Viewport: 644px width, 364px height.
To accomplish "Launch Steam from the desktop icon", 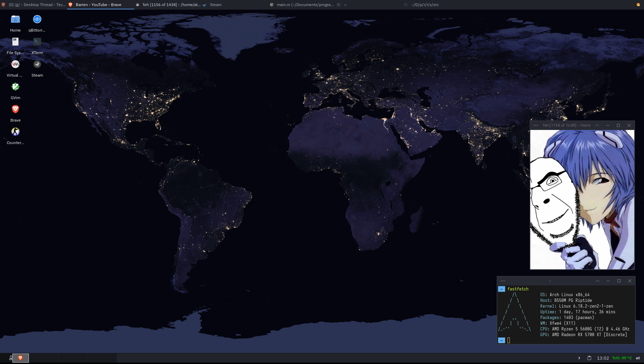I will 37,64.
